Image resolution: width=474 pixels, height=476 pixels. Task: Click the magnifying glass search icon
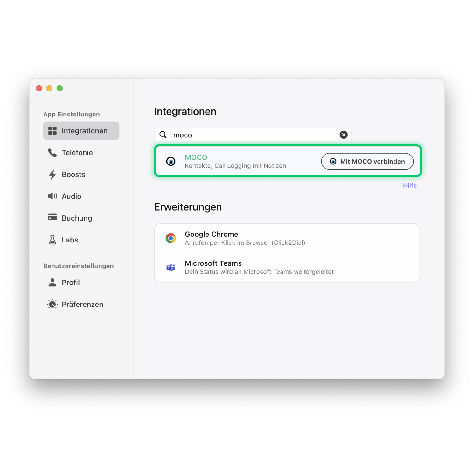pyautogui.click(x=163, y=135)
